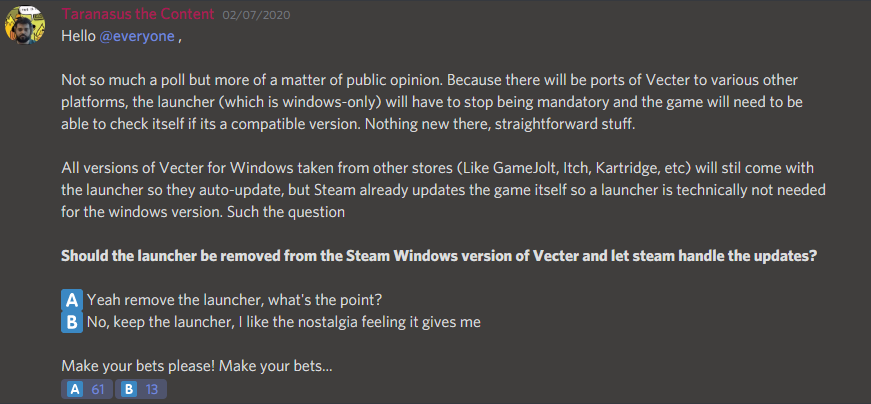Click the blue B emoji before 'No, keep the launcher'
The image size is (871, 404).
(72, 322)
